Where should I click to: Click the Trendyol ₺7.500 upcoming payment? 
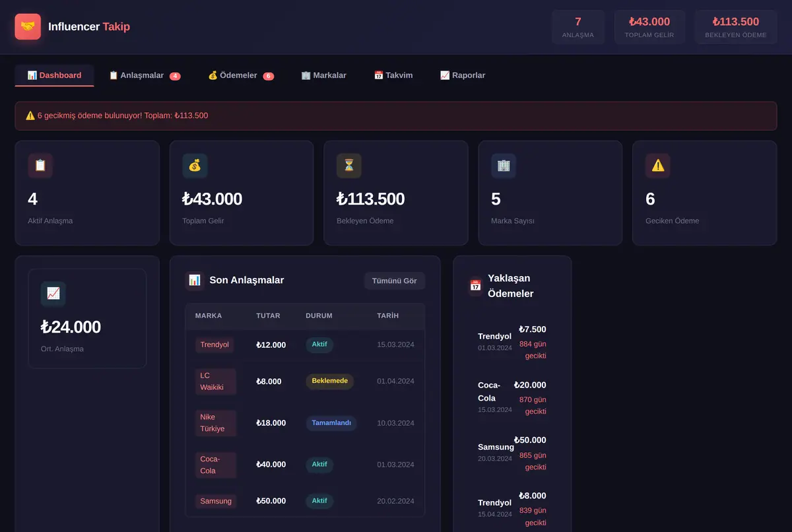pos(512,342)
